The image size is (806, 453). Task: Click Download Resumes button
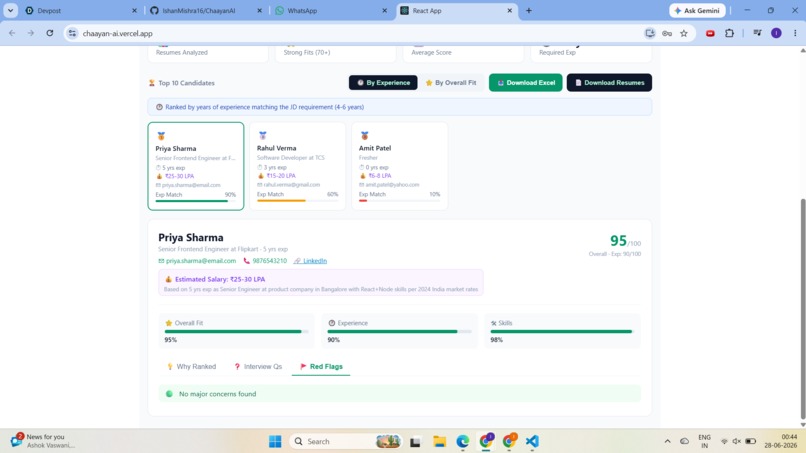609,82
